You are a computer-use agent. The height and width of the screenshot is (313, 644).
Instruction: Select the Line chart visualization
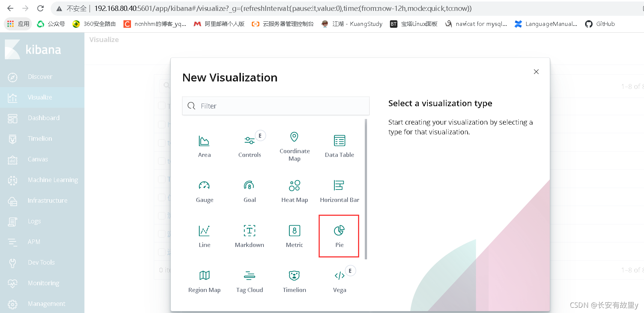click(x=204, y=236)
